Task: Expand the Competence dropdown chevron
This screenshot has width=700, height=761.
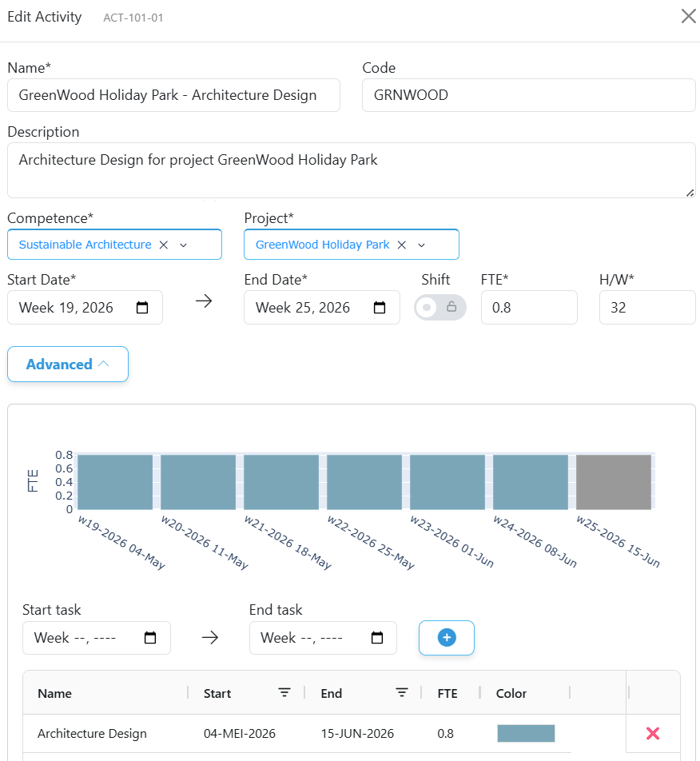Action: point(183,245)
